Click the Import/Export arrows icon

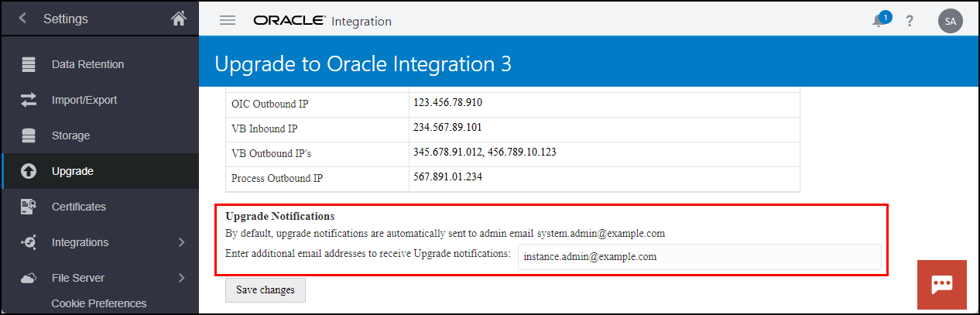[29, 100]
